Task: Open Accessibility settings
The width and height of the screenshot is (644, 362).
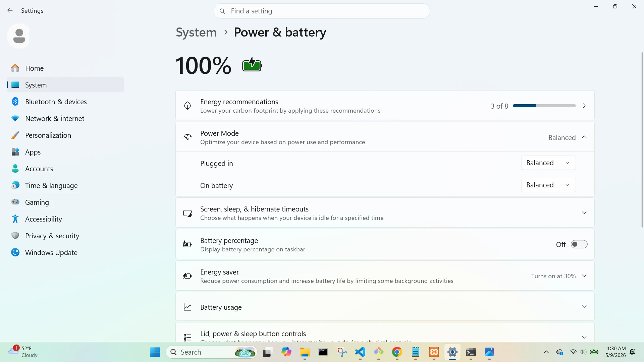Action: 65,219
